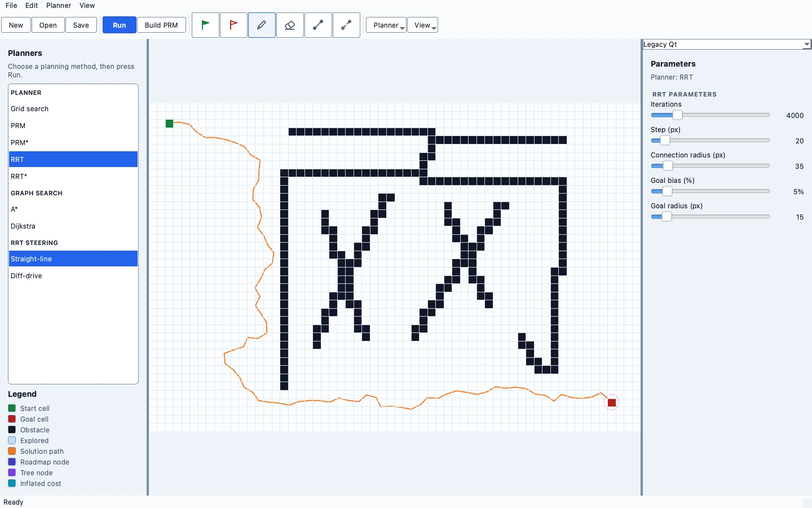Click the New button

click(x=16, y=25)
